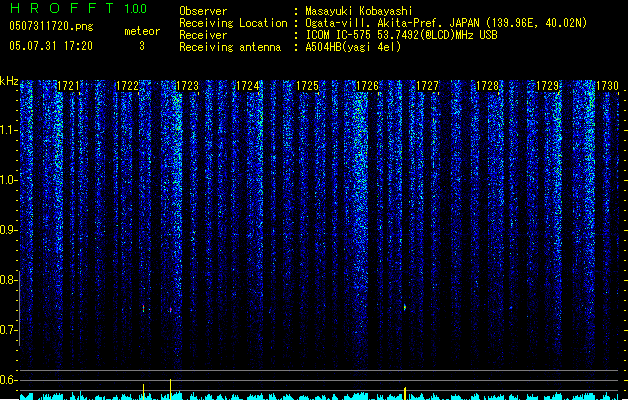The width and height of the screenshot is (629, 400).
Task: Click the tallest yellow detection spike near 1723
Action: pos(170,389)
